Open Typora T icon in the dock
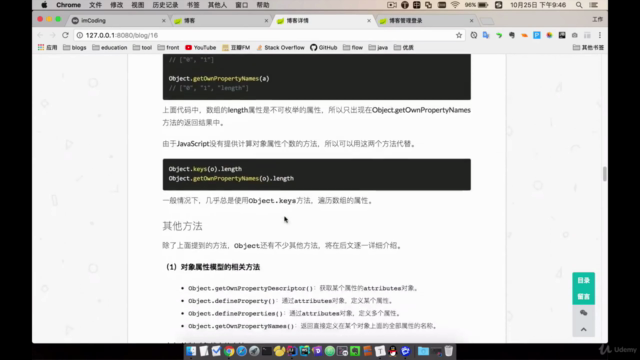The image size is (640, 360). 380,351
